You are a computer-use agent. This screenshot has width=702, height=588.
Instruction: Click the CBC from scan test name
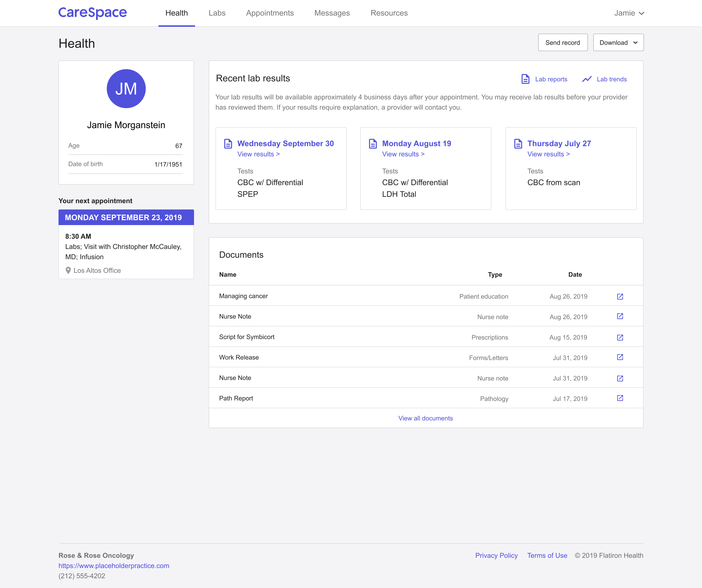point(554,182)
